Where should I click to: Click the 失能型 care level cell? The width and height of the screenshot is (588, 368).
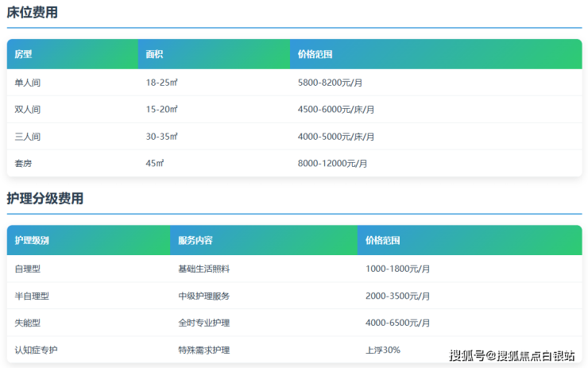click(27, 323)
